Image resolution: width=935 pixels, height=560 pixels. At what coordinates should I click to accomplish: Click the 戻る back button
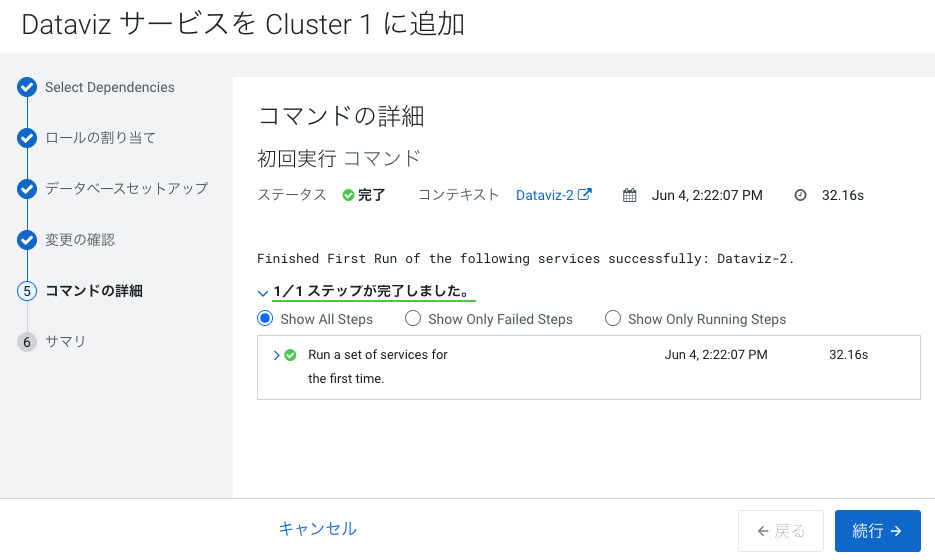tap(781, 531)
